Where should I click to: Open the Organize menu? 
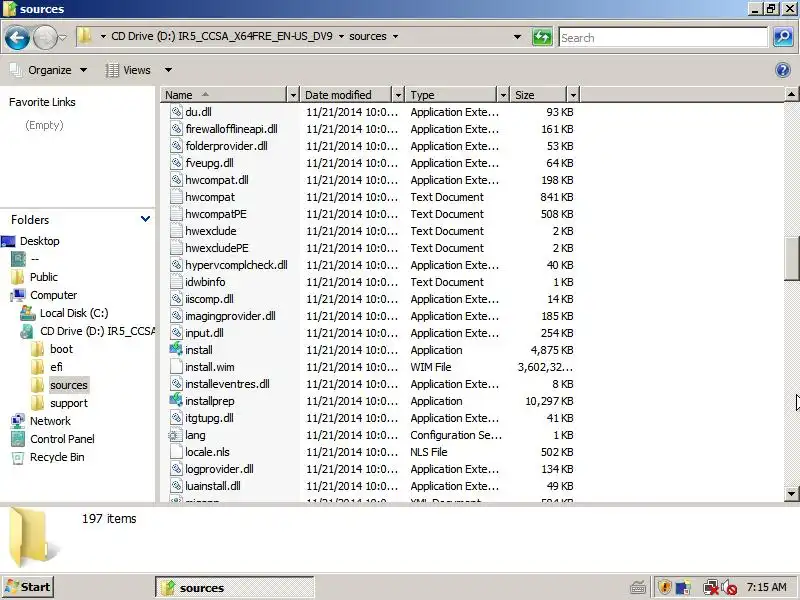pos(49,70)
